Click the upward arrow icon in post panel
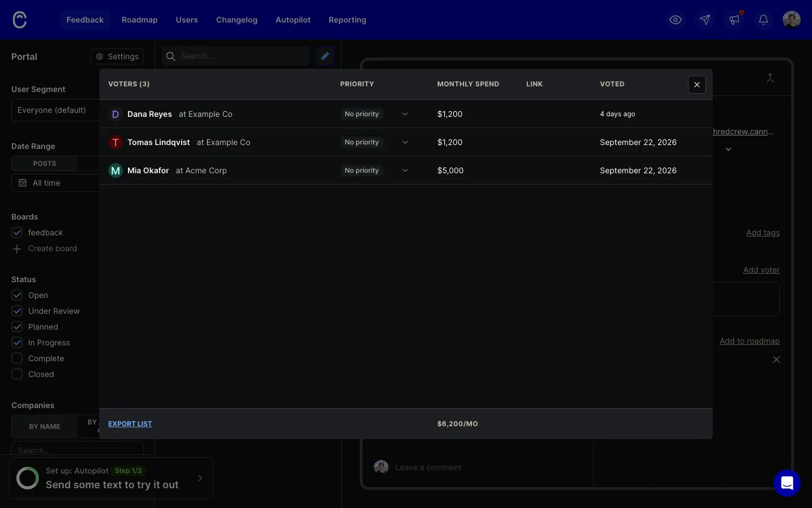 pos(770,78)
